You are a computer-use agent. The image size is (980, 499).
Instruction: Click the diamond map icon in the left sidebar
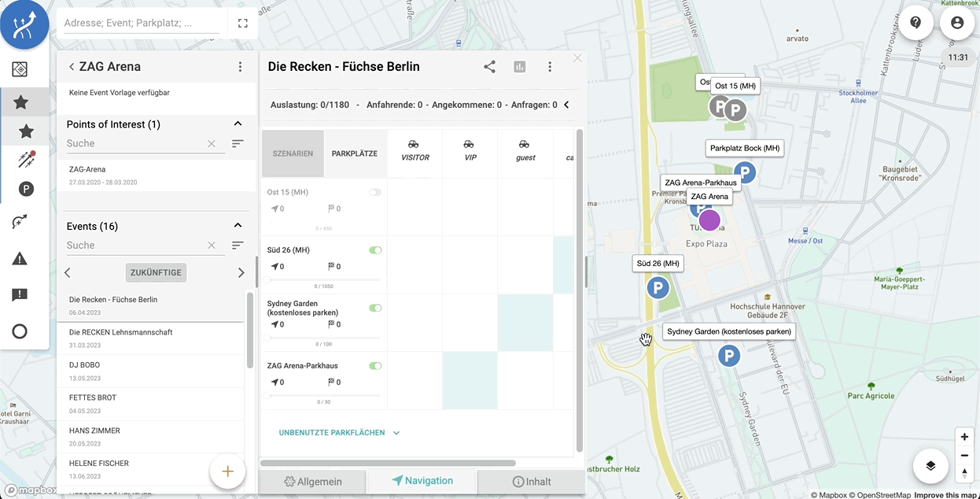20,69
